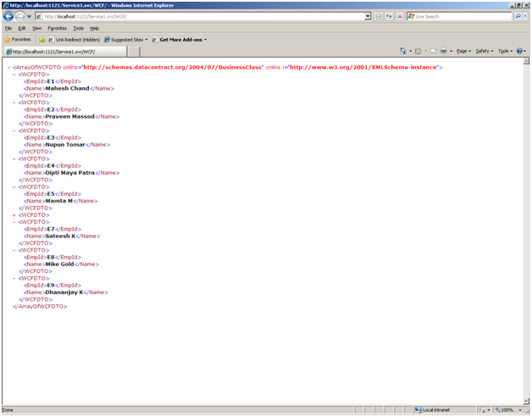Screen dimensions: 532x417
Task: Click the red Stop loading icon
Action: pyautogui.click(x=398, y=16)
